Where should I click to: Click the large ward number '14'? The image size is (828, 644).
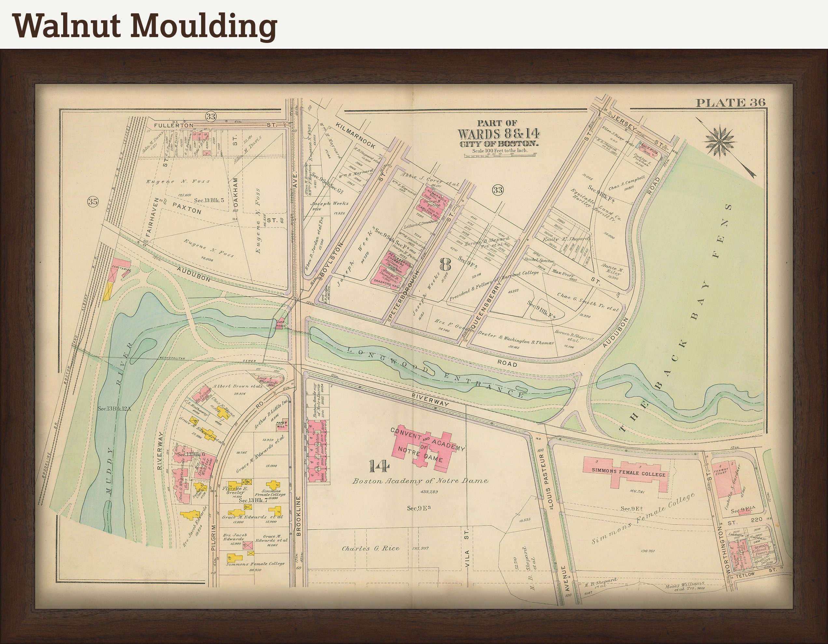(379, 466)
